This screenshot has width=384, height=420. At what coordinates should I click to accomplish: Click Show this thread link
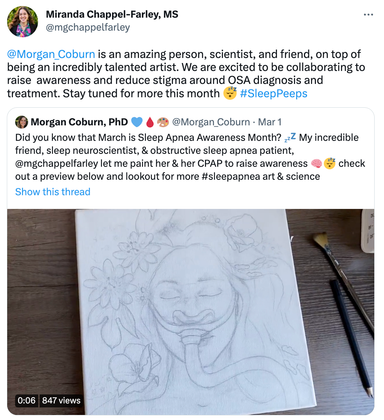[53, 192]
